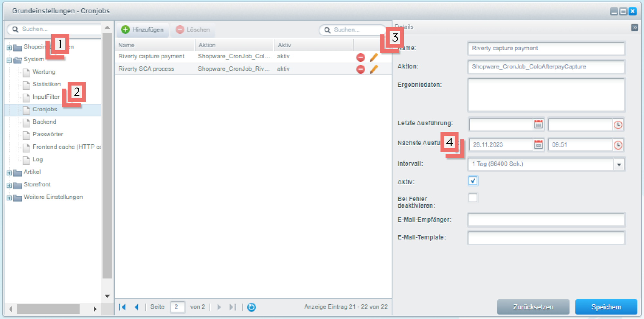Enable Bei Fehler deaktivieren checkbox

coord(473,198)
